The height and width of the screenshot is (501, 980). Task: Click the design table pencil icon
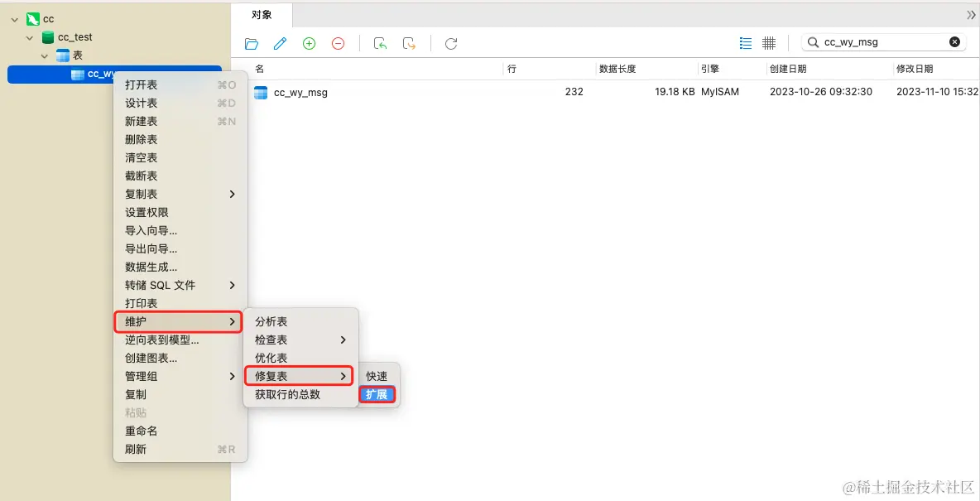(280, 43)
